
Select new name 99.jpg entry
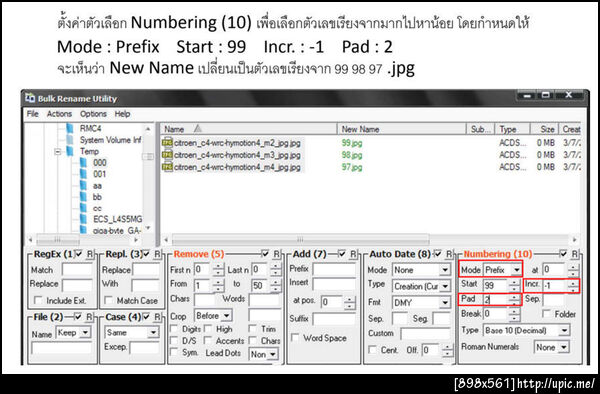click(x=352, y=143)
